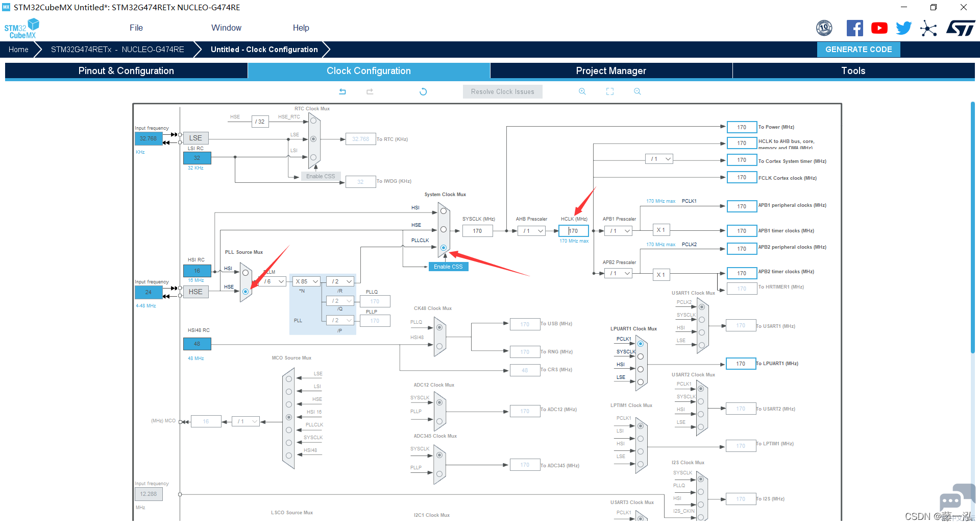Click the HSE input frequency field
Viewport: 980px width, 526px height.
(149, 292)
